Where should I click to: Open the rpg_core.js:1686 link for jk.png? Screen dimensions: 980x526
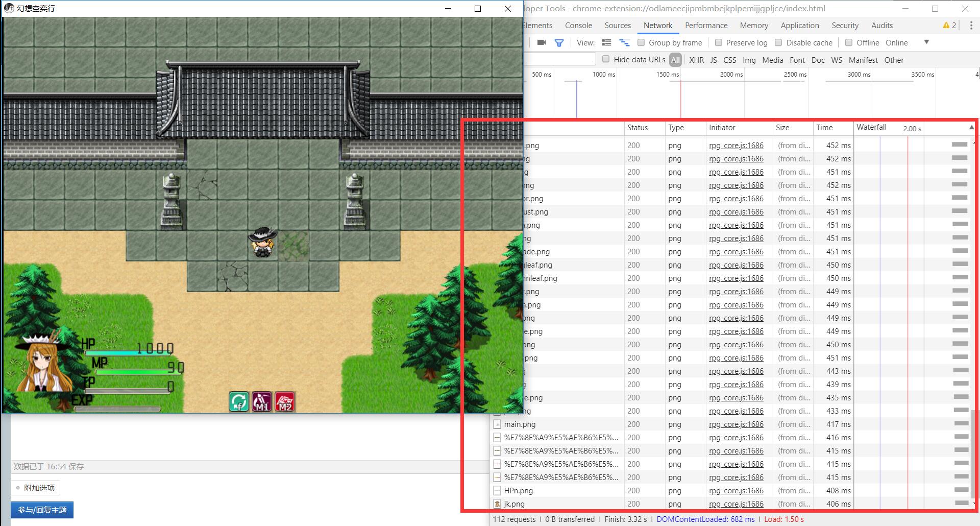click(736, 504)
